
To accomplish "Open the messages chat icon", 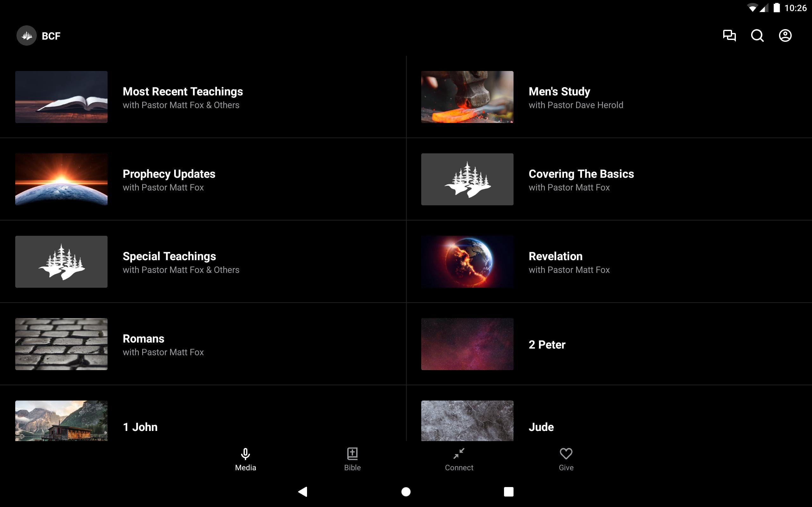I will point(729,35).
